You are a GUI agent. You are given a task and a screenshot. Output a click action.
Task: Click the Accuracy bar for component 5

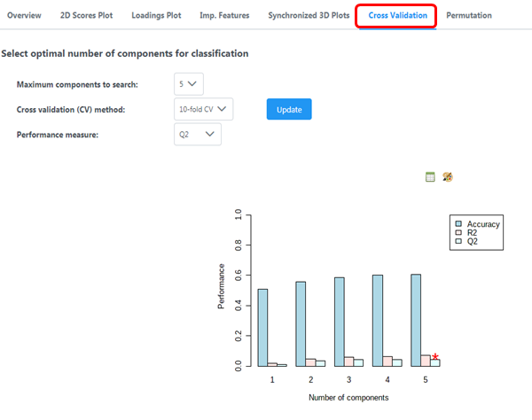(x=416, y=320)
